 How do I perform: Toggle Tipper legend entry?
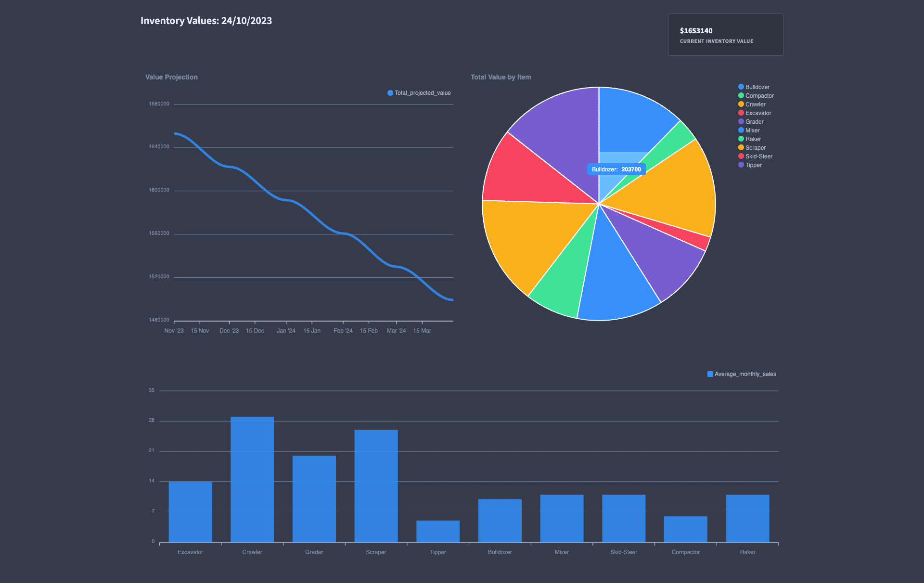(750, 165)
